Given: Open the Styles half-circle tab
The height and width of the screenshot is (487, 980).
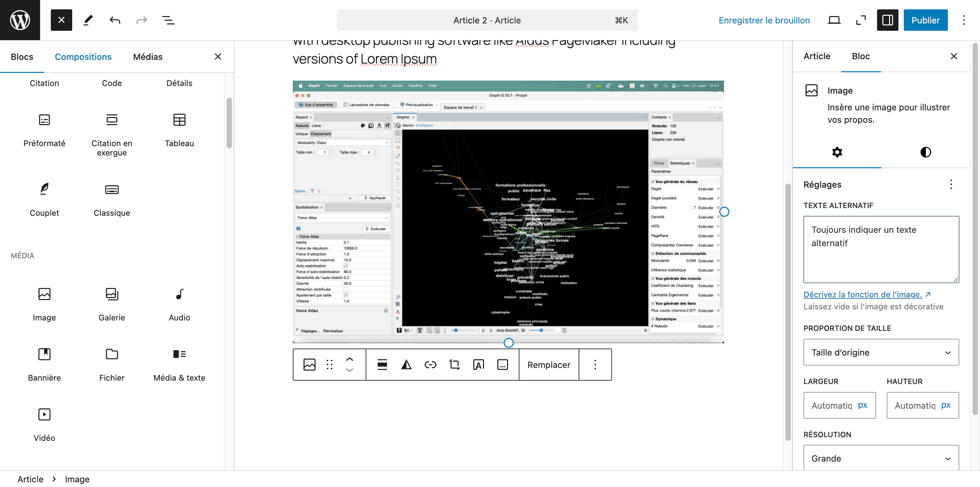Looking at the screenshot, I should point(925,152).
